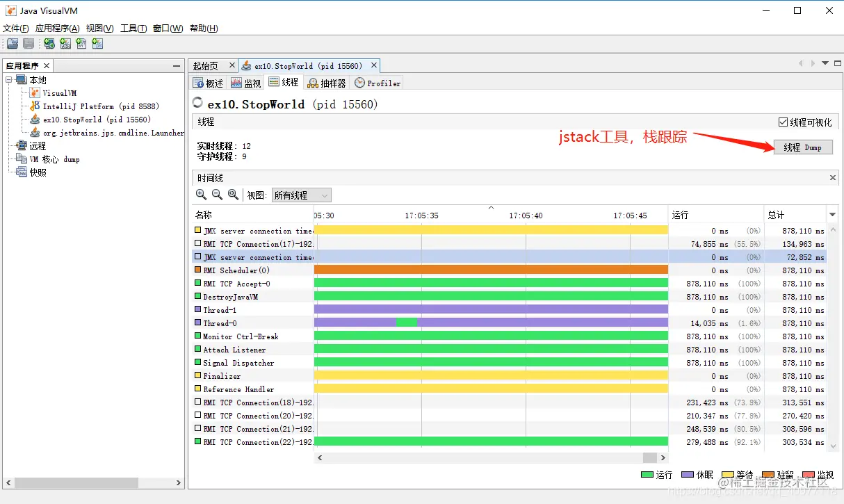Click the 线程 Dump button
This screenshot has width=844, height=504.
pos(803,147)
